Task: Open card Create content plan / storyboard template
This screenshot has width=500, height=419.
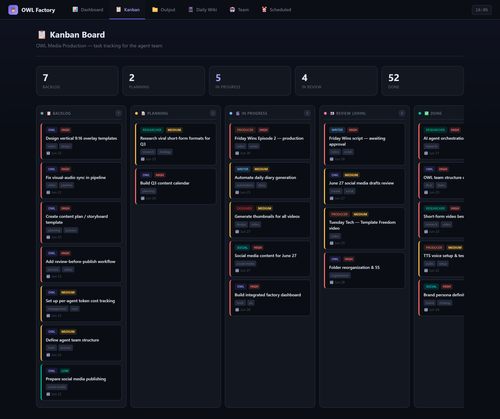Action: point(81,222)
